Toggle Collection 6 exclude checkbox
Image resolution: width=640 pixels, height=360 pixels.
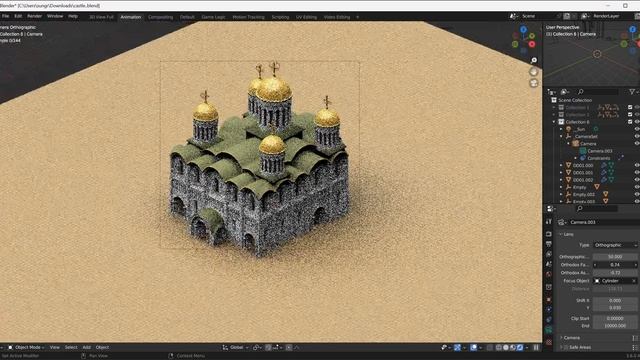(630, 122)
